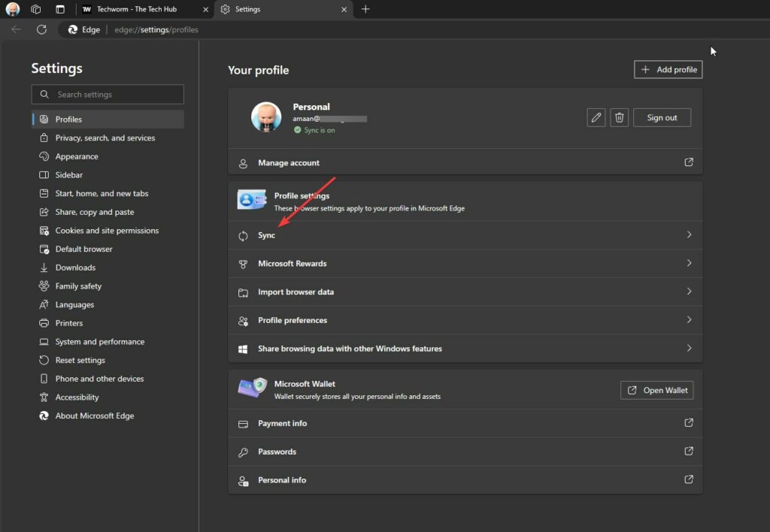770x532 pixels.
Task: Open Appearance settings
Action: (108, 156)
